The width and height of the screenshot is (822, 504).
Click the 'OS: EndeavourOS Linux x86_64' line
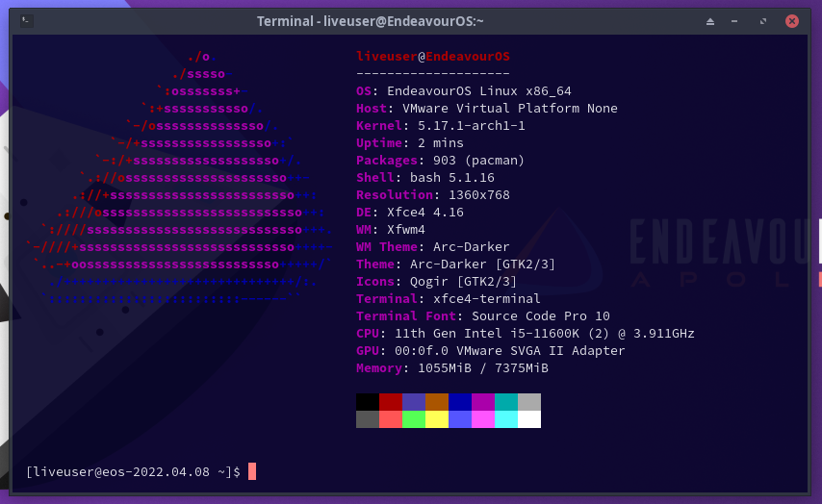coord(463,91)
